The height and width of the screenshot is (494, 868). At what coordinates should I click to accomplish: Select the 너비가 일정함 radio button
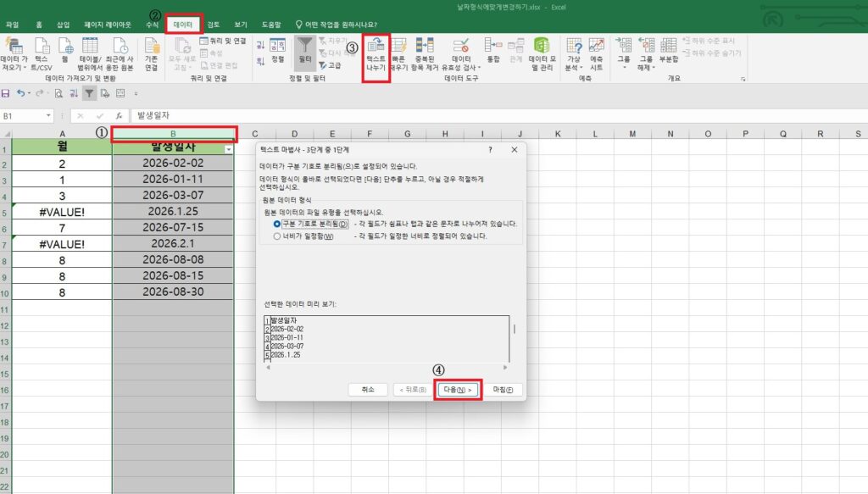[277, 236]
